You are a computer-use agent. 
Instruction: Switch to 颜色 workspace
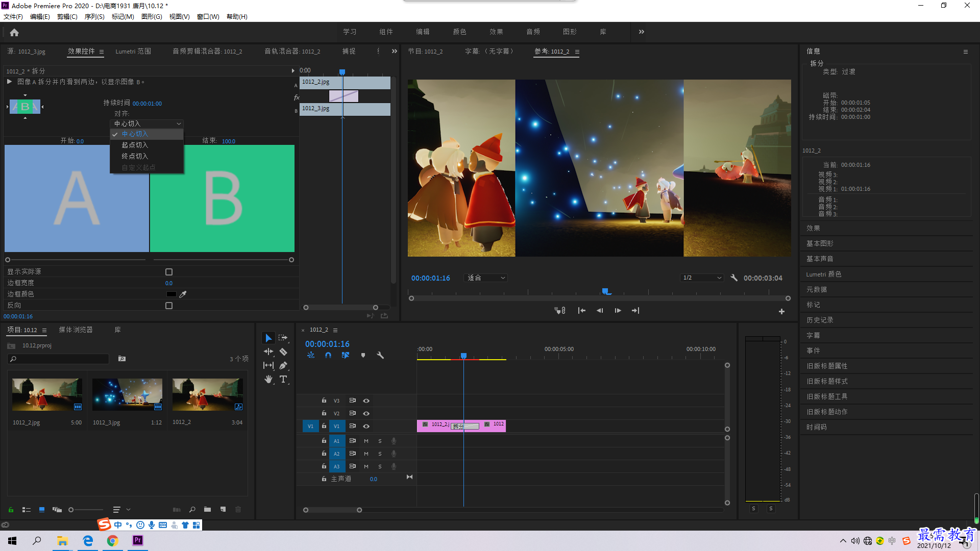pos(460,32)
